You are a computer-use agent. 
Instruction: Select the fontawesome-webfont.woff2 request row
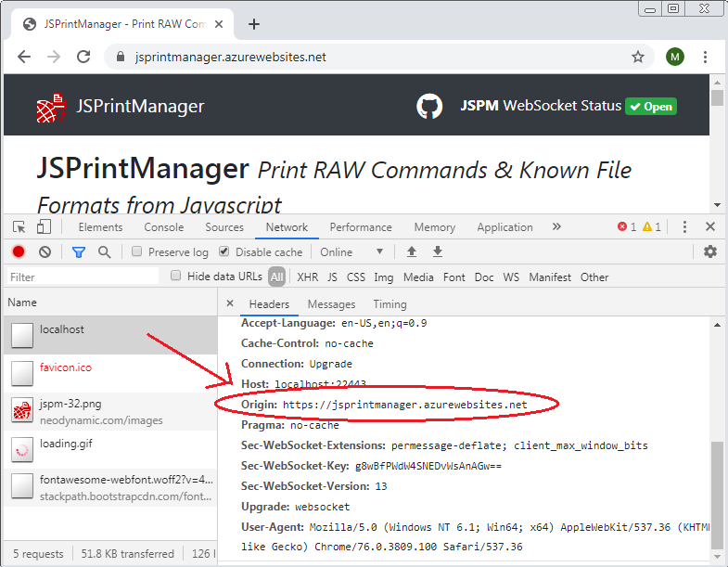110,487
